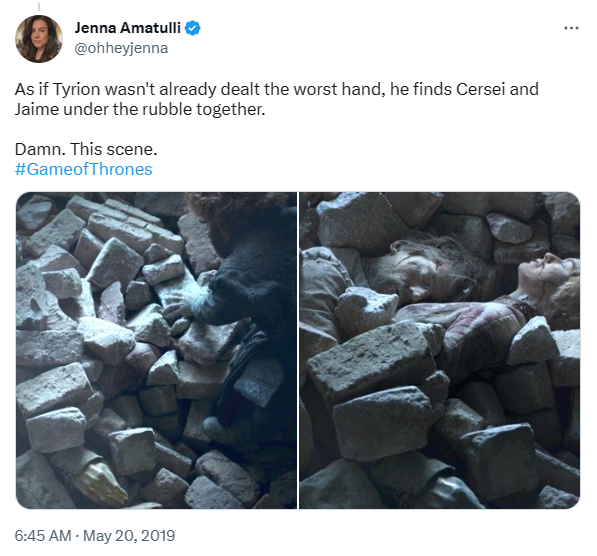Open Jenna Amatulli's profile picture

pyautogui.click(x=38, y=38)
